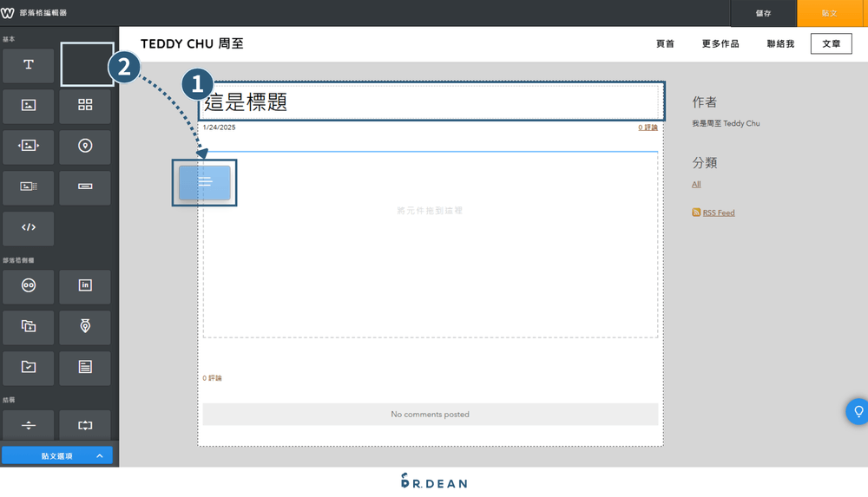The width and height of the screenshot is (868, 497).
Task: Click the 部落格編輯器 editor title
Action: 43,13
